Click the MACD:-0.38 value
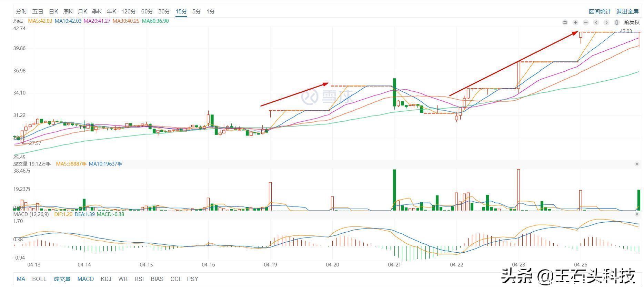The height and width of the screenshot is (293, 644). coord(110,214)
